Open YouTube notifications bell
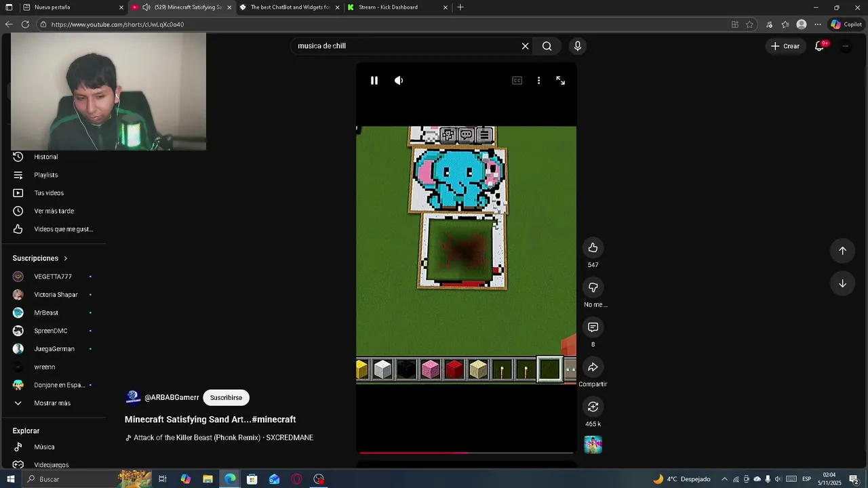Image resolution: width=868 pixels, height=488 pixels. pos(819,46)
